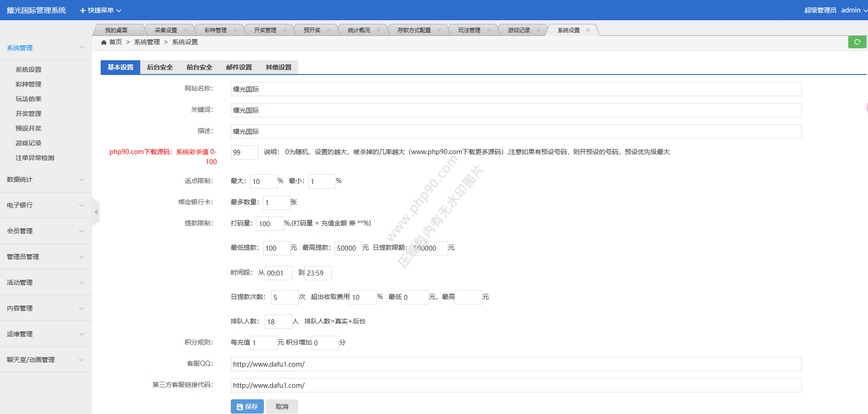Switch to the 邮件设置 tab
The height and width of the screenshot is (414, 868).
(x=239, y=67)
